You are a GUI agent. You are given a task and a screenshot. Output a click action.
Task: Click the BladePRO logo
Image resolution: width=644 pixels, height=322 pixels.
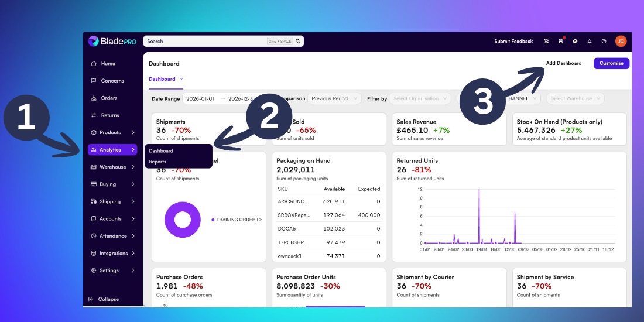112,41
